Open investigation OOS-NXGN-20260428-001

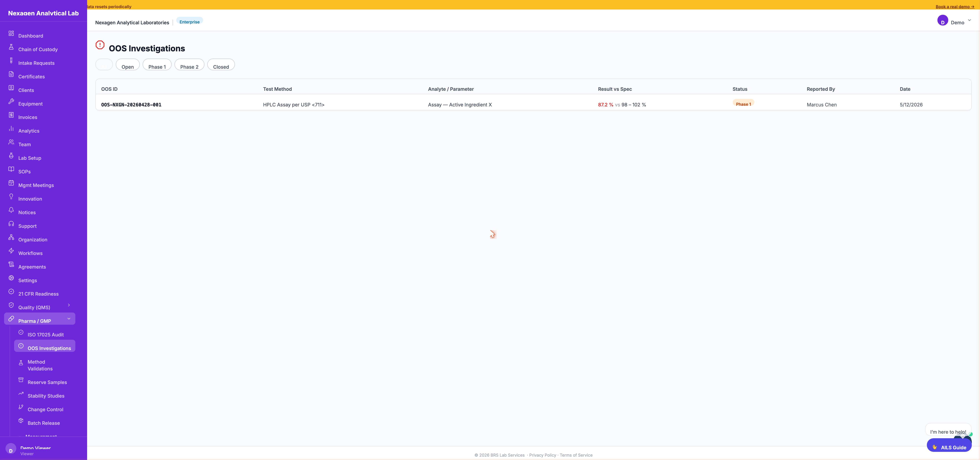point(131,105)
